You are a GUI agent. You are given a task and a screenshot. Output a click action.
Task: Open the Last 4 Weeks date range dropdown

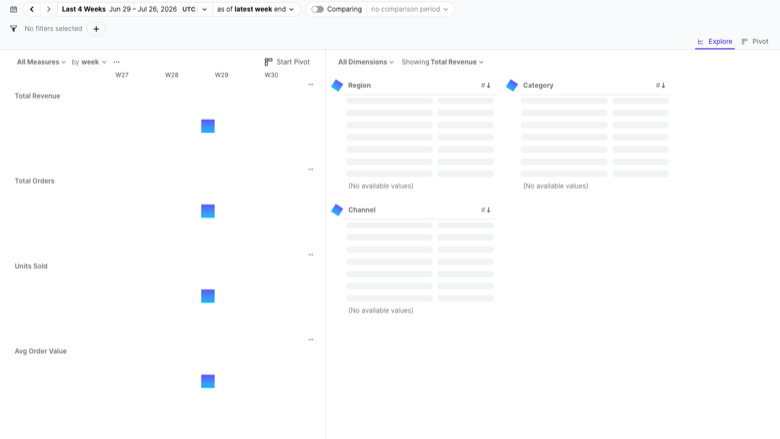coord(134,9)
